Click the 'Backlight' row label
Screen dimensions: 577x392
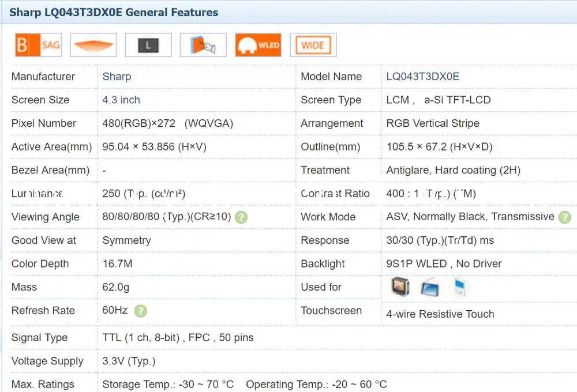click(x=323, y=263)
